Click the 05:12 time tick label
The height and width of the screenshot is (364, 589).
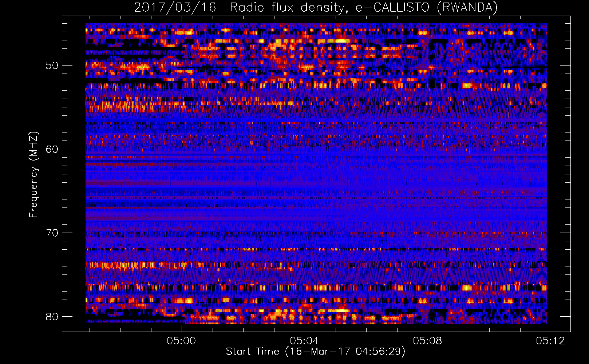[550, 341]
